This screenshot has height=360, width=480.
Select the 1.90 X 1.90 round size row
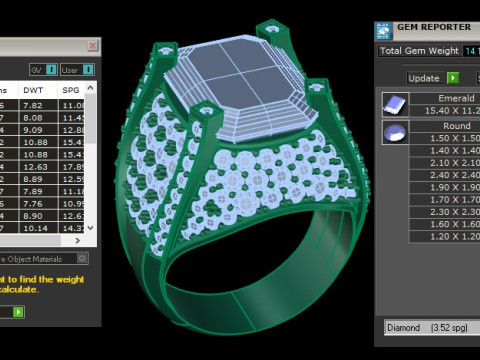tap(445, 187)
